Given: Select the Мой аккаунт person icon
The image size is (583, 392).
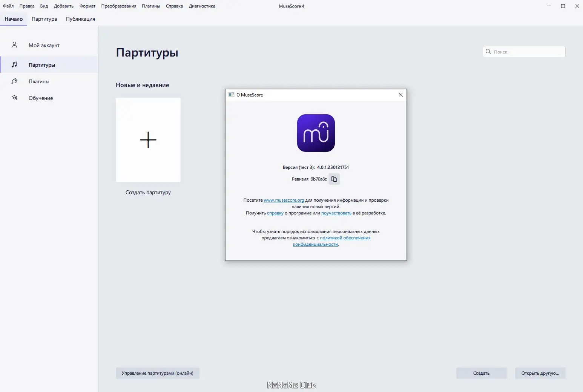Looking at the screenshot, I should [x=14, y=45].
